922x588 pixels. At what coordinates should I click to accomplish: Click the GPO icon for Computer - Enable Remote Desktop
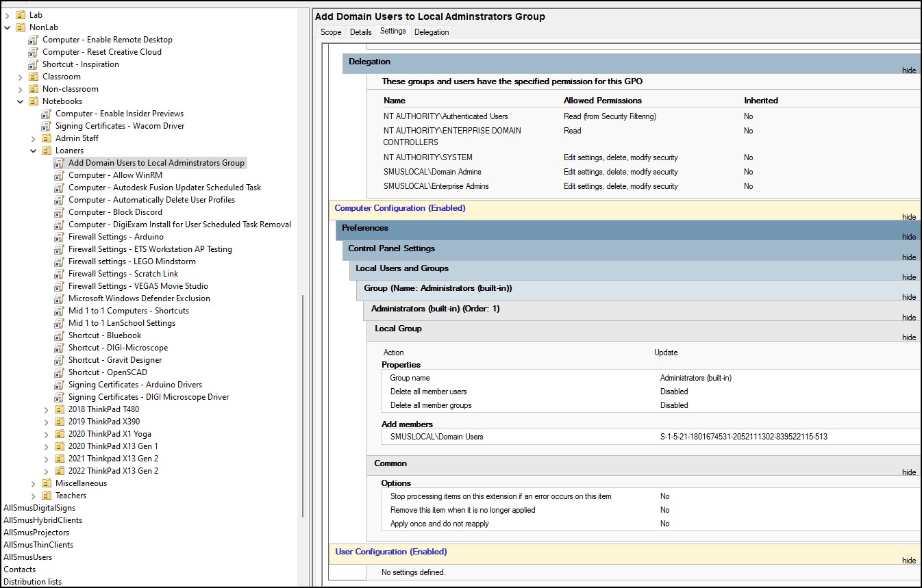click(x=34, y=40)
